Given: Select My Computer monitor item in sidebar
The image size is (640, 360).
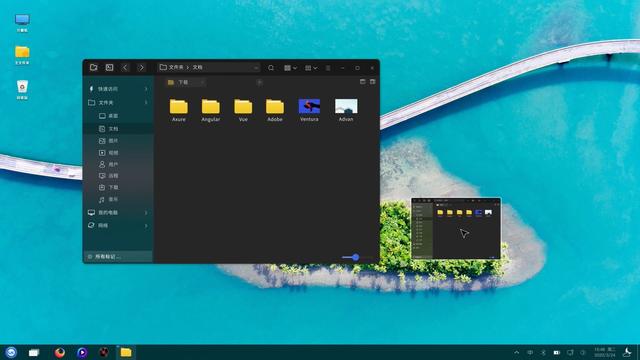Looking at the screenshot, I should (x=118, y=213).
